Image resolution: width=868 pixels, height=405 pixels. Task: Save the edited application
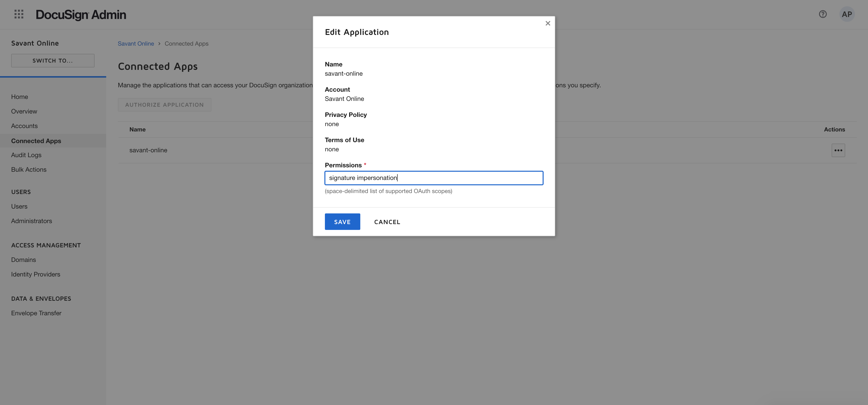pos(342,221)
